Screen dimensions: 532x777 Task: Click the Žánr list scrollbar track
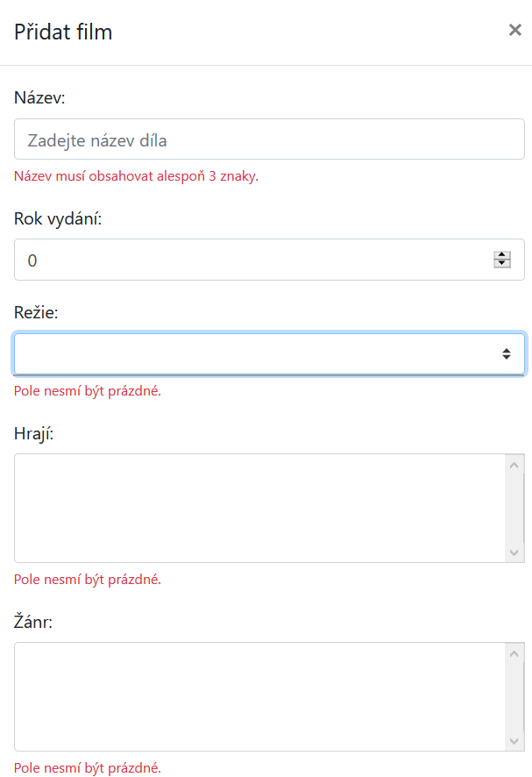click(514, 696)
